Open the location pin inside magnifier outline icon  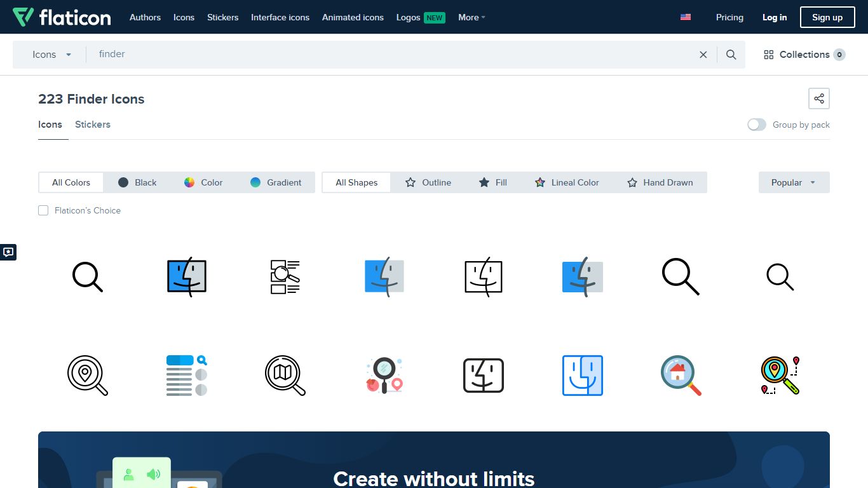point(88,376)
